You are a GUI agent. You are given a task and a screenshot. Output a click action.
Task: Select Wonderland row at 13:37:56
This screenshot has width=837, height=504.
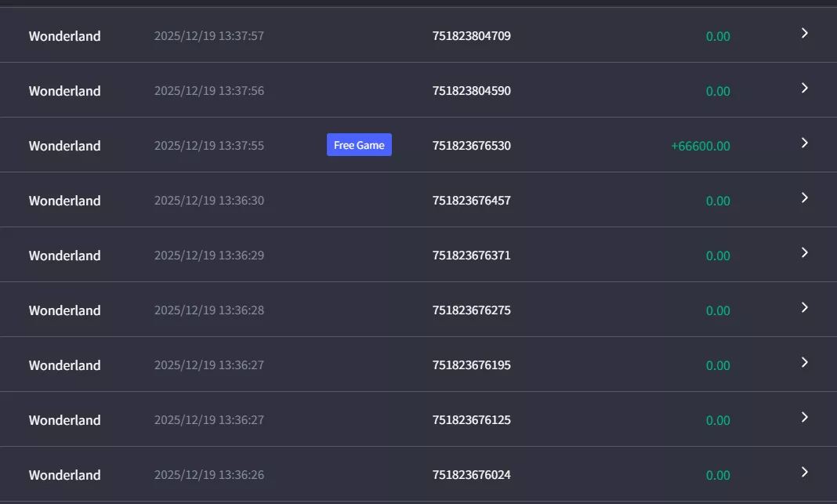[x=418, y=89]
